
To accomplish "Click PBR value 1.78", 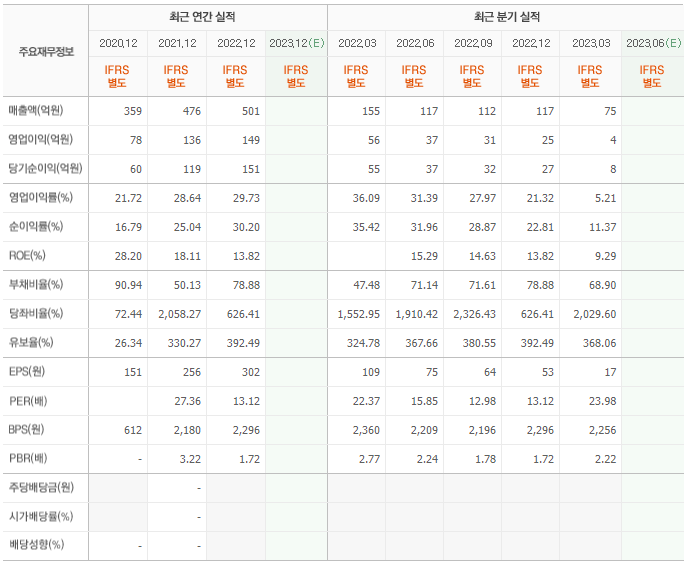I will click(x=485, y=459).
